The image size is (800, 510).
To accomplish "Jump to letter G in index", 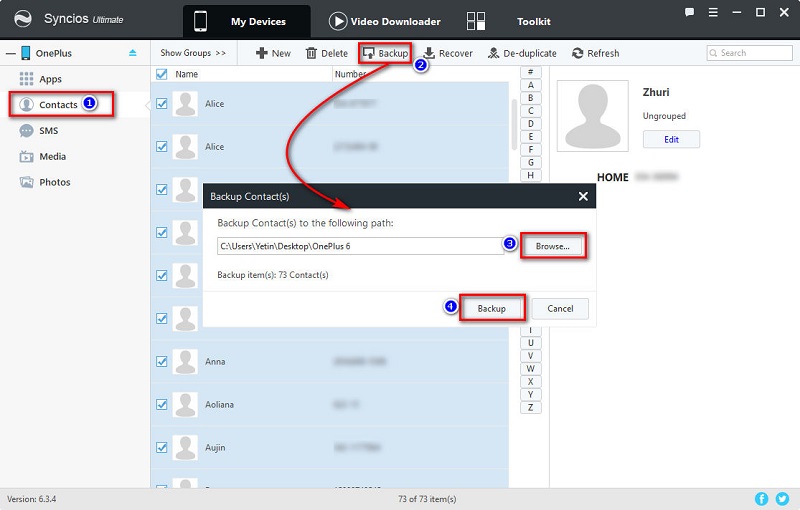I will (531, 162).
